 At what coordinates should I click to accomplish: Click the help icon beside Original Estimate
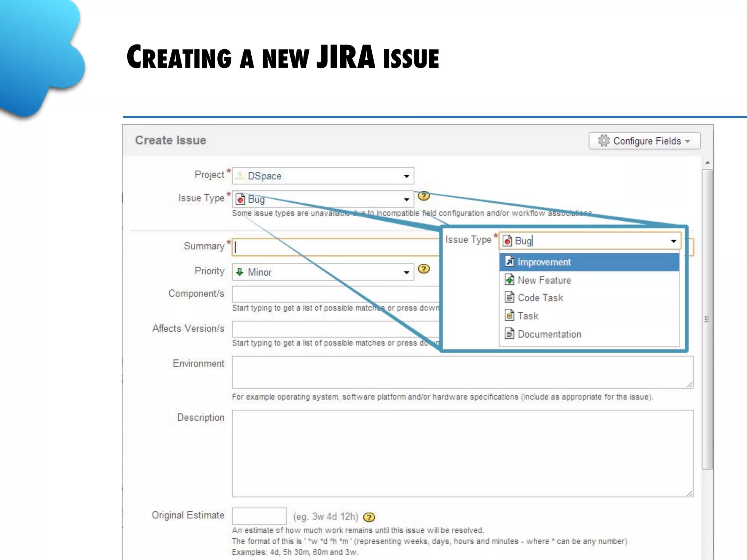[369, 517]
